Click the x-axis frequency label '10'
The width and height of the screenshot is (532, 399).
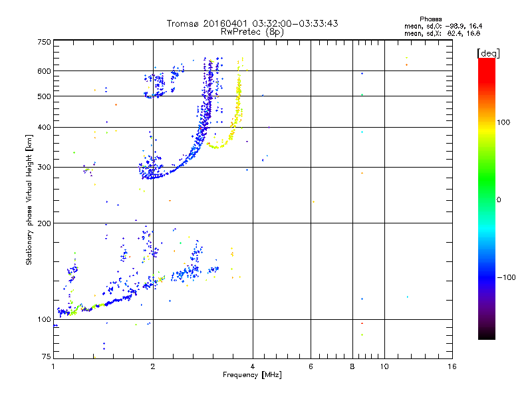[x=384, y=366]
